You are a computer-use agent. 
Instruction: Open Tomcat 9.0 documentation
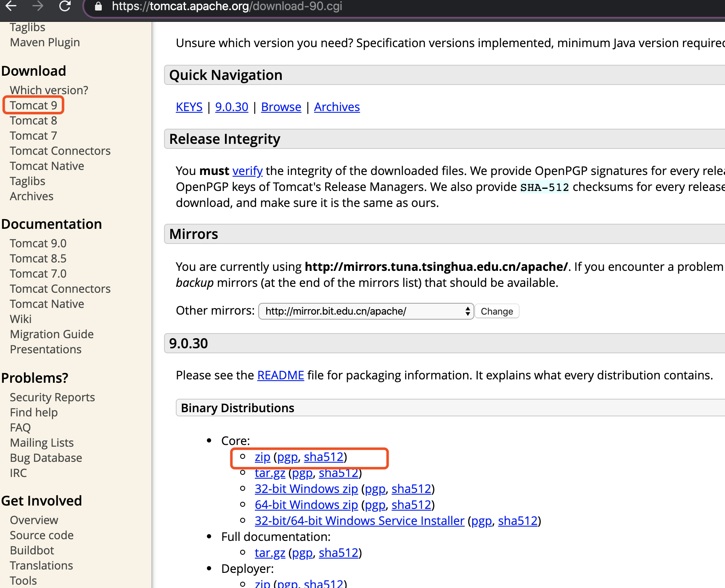coord(38,243)
